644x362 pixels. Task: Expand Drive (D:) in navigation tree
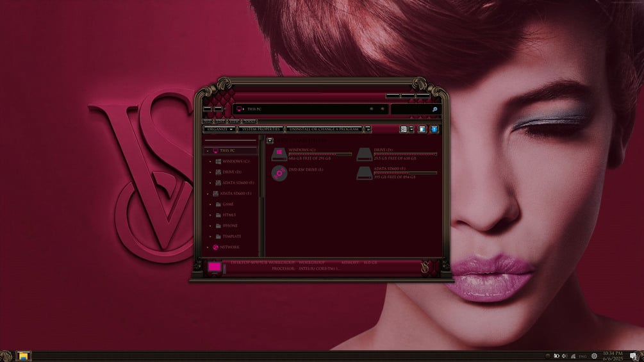tap(210, 172)
